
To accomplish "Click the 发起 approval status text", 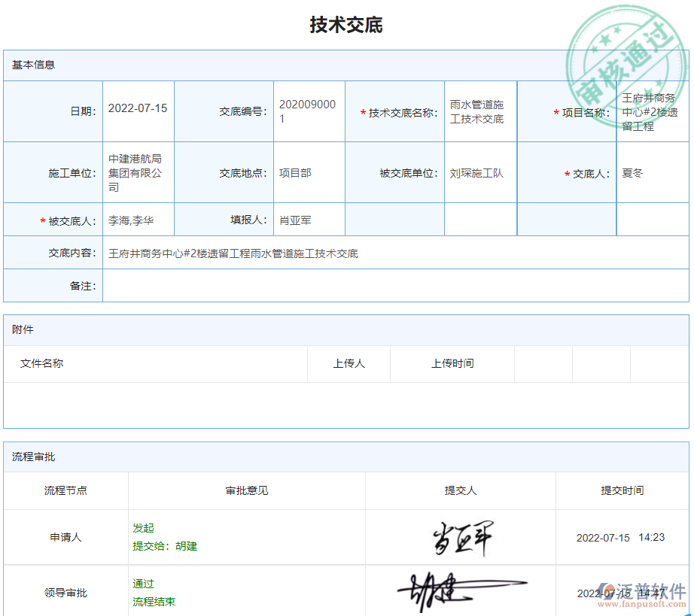I will click(x=142, y=528).
